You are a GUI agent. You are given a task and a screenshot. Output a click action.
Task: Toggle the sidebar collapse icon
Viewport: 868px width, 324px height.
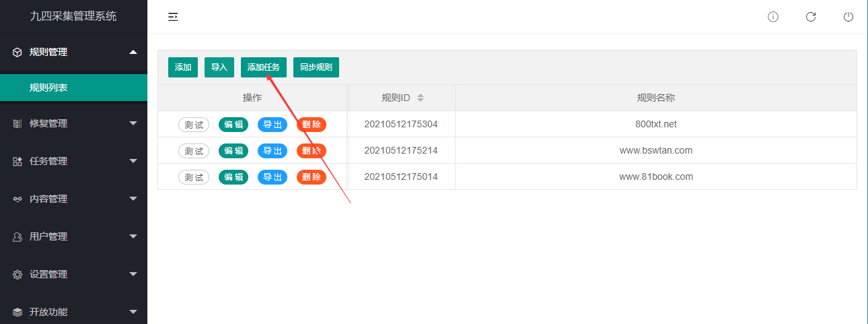(x=173, y=17)
